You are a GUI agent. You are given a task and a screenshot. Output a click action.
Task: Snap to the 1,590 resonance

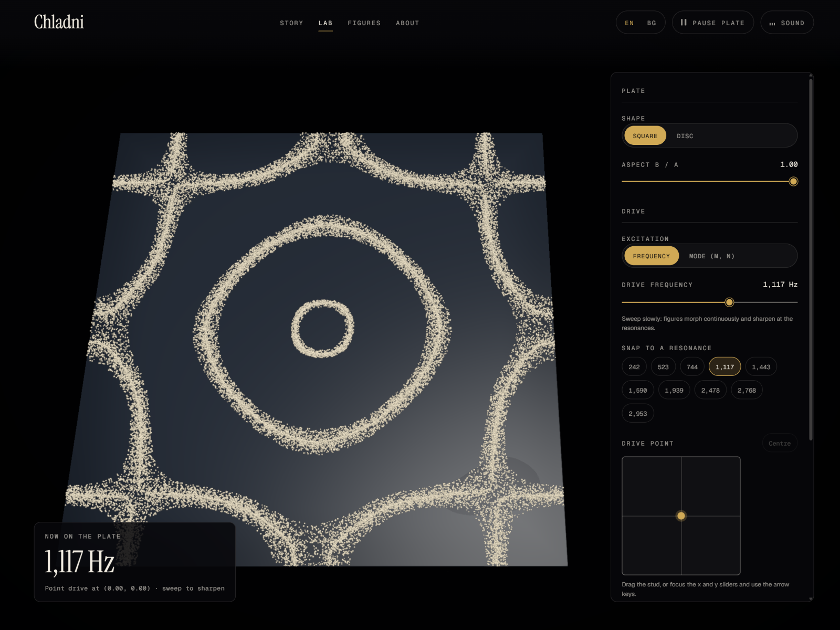[x=638, y=390]
